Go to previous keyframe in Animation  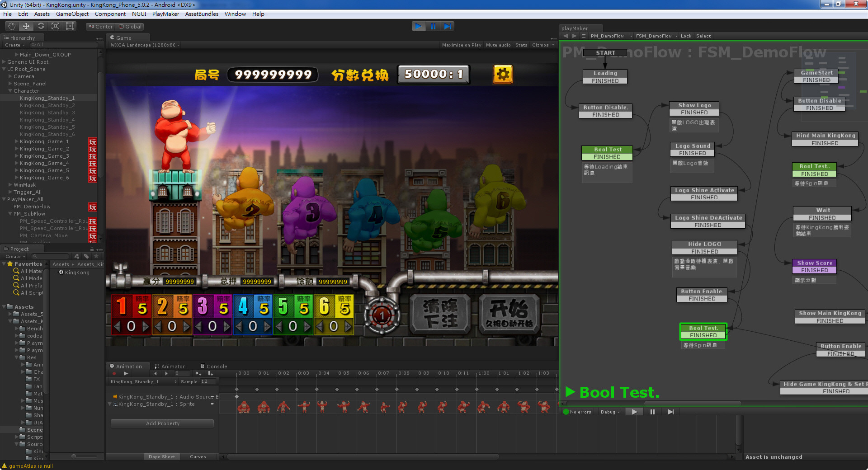tap(155, 374)
